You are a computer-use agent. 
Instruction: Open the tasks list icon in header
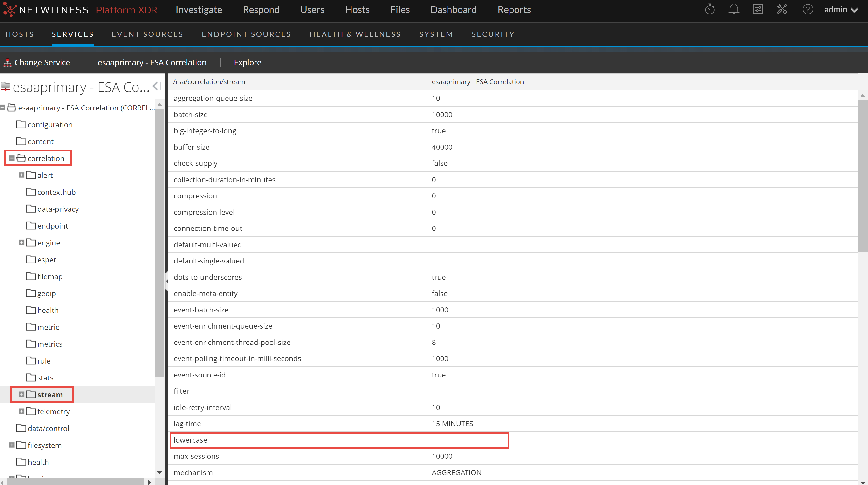[758, 9]
